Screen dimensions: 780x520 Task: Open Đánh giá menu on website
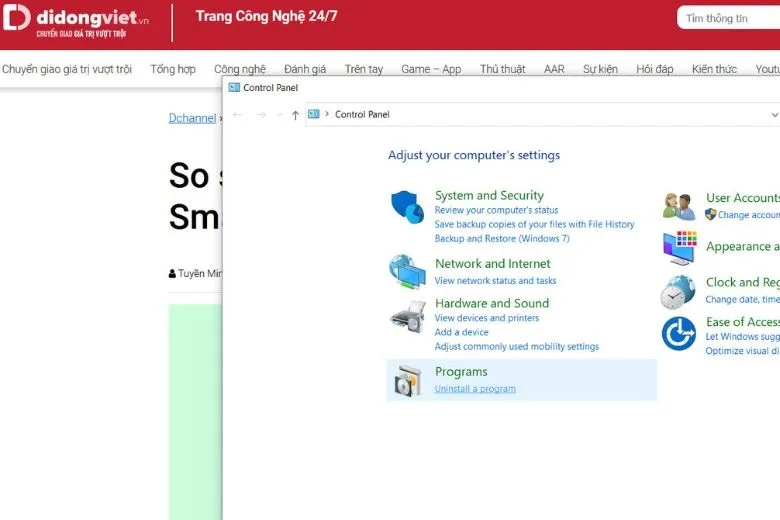[x=305, y=69]
